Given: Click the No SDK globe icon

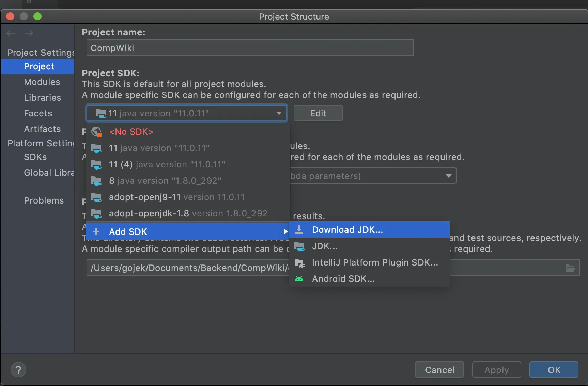Looking at the screenshot, I should coord(97,132).
